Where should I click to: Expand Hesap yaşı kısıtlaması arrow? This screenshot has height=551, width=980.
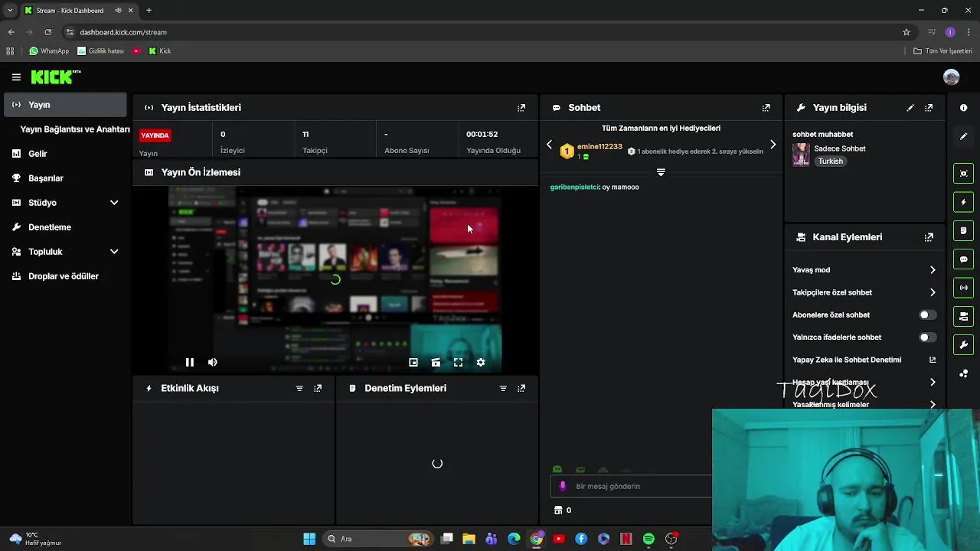933,383
